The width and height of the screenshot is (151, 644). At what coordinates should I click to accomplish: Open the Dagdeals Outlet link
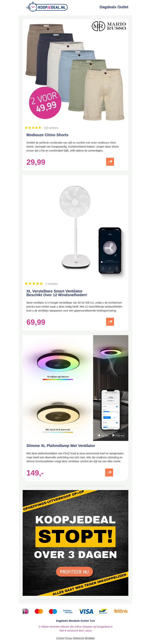(114, 7)
